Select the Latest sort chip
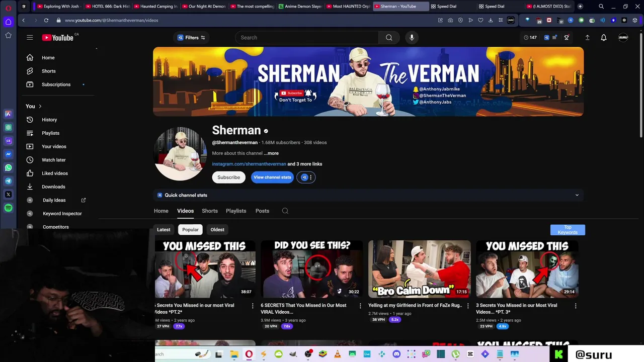This screenshot has width=644, height=362. click(164, 229)
